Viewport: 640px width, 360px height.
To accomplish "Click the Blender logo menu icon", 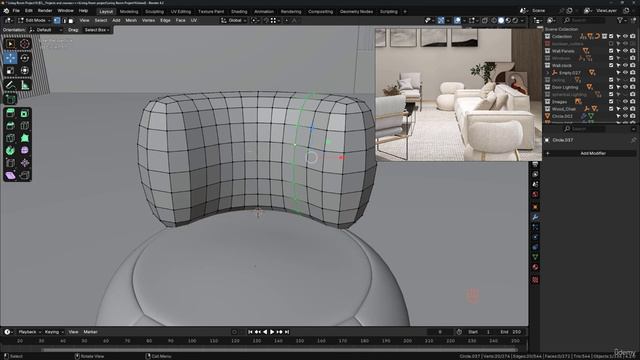I will click(x=6, y=11).
